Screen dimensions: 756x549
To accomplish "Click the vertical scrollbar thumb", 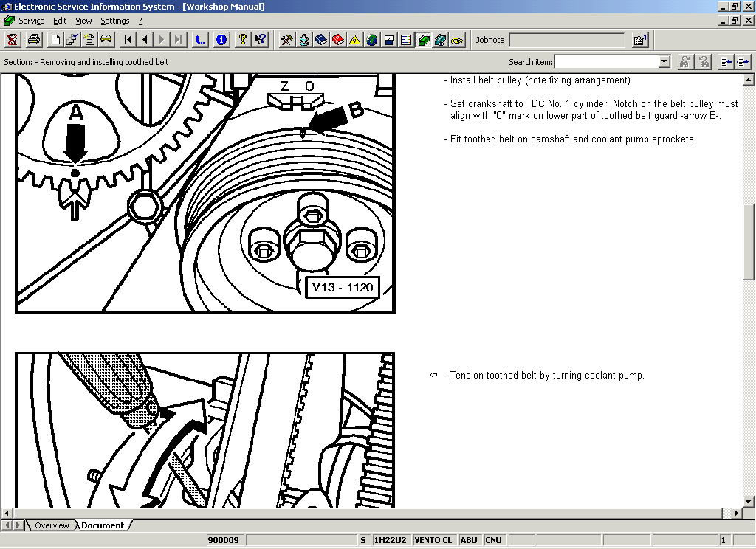I will (x=749, y=242).
